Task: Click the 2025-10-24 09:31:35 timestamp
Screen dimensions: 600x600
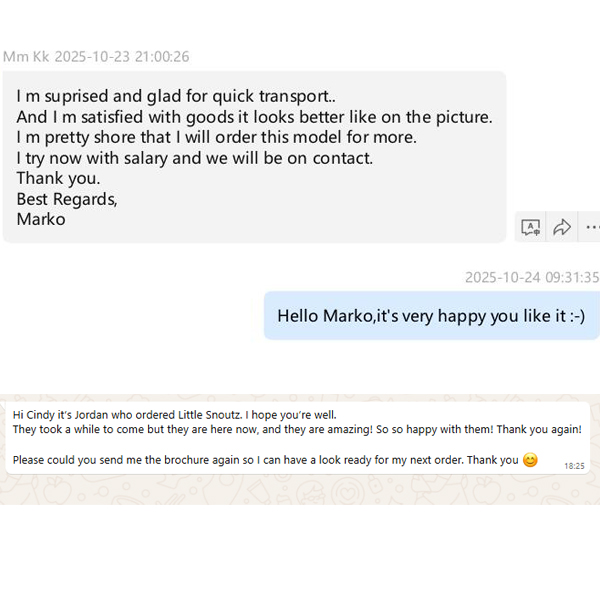Action: 532,277
